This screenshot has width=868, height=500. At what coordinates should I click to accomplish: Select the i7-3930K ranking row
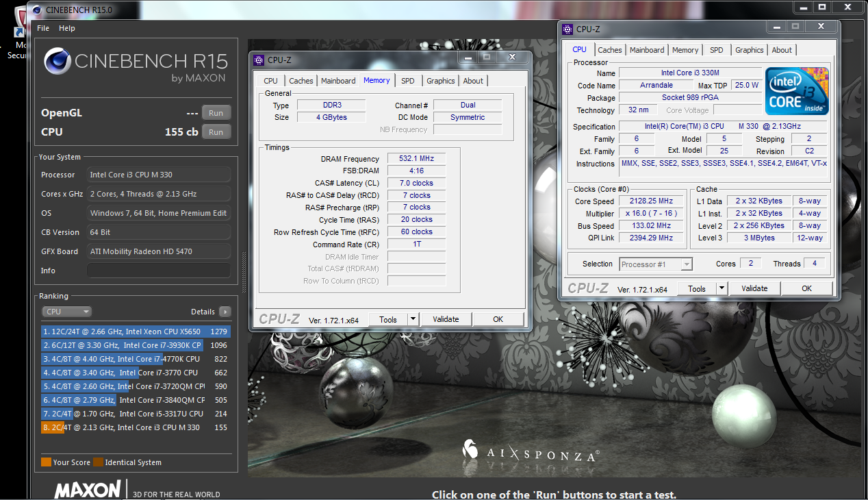tap(136, 345)
